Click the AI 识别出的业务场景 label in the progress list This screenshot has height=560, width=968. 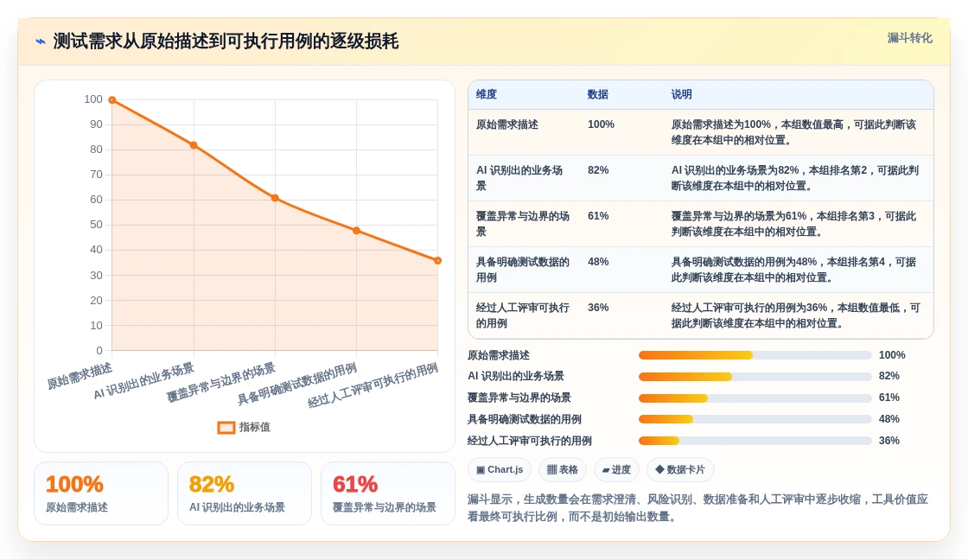click(x=515, y=376)
